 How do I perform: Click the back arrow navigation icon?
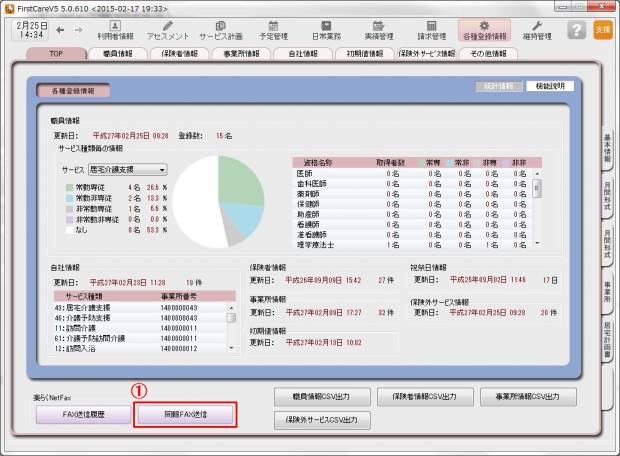click(x=60, y=30)
